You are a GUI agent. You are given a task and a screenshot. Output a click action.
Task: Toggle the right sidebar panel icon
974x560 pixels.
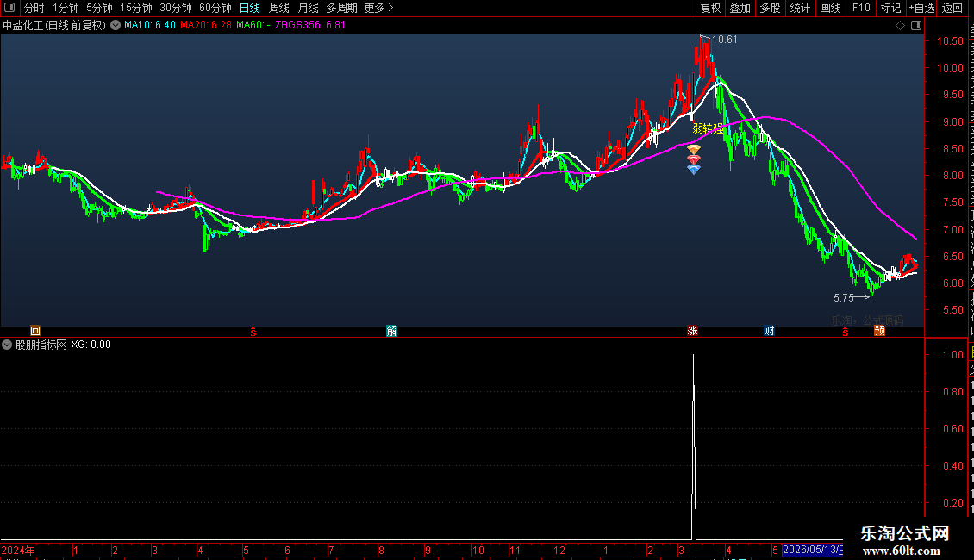916,25
